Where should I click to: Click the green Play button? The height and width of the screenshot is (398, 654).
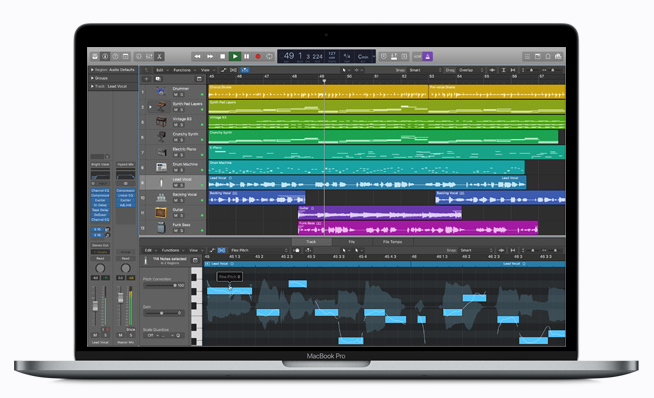235,56
